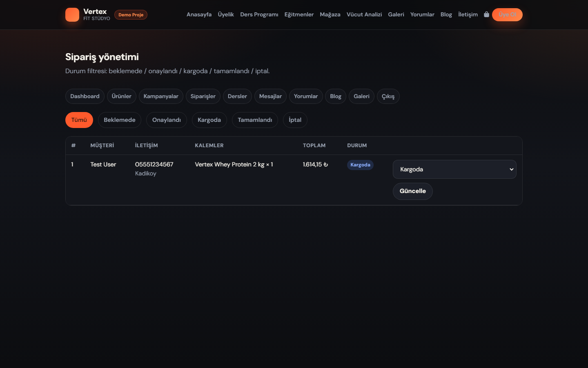Log out with the Çıkış button
The width and height of the screenshot is (588, 368).
(388, 96)
